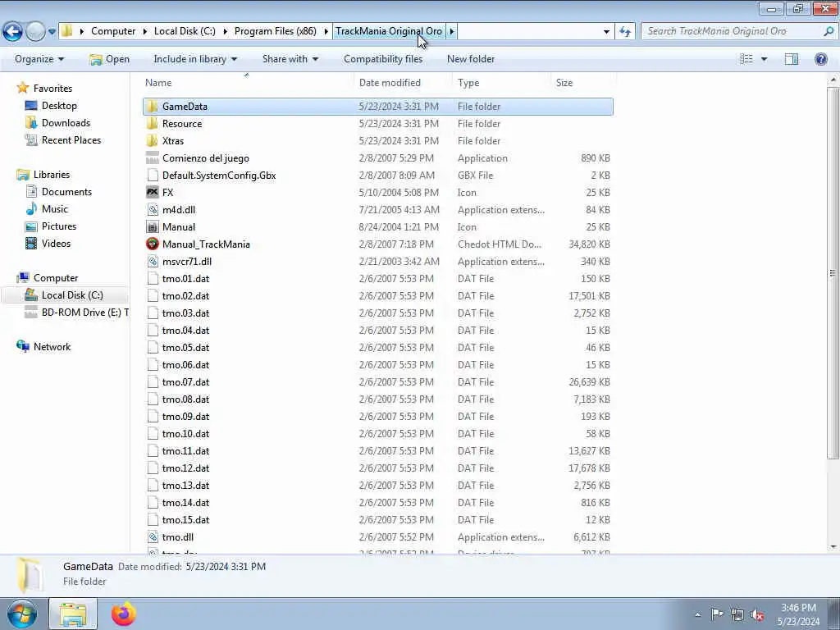
Task: Select the tmo.15.dat file
Action: tap(377, 519)
